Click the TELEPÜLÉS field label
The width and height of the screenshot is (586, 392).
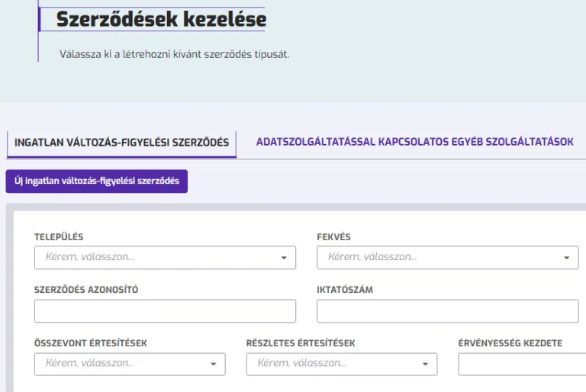(x=59, y=237)
